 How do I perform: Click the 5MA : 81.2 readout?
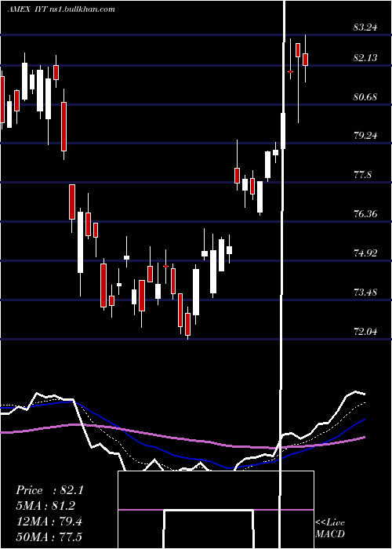45,506
